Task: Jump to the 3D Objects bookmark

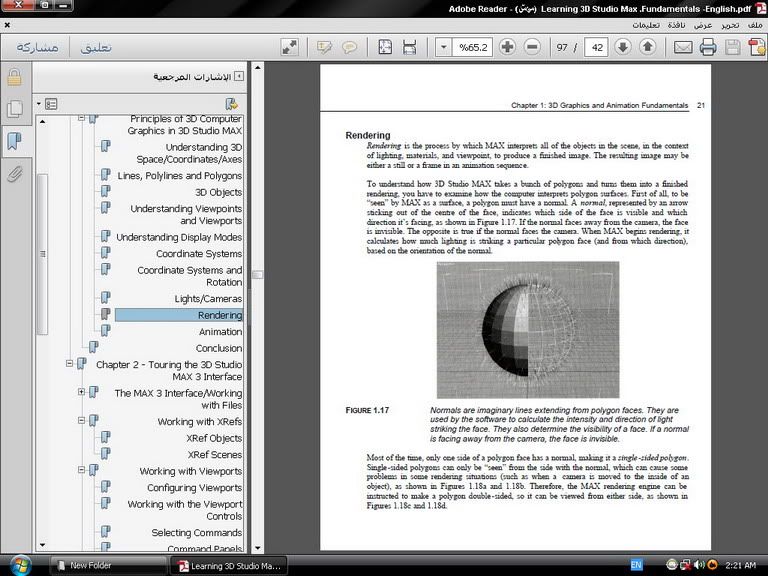Action: point(218,192)
